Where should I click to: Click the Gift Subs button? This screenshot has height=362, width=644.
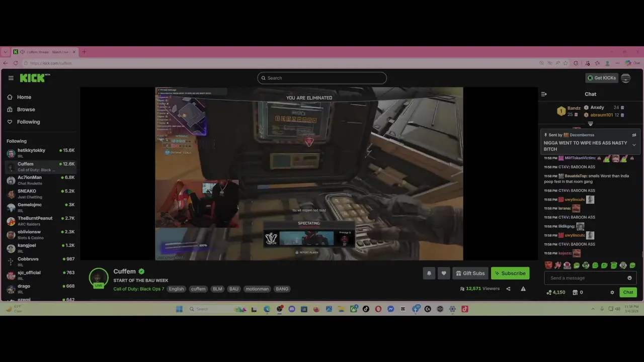pos(470,273)
